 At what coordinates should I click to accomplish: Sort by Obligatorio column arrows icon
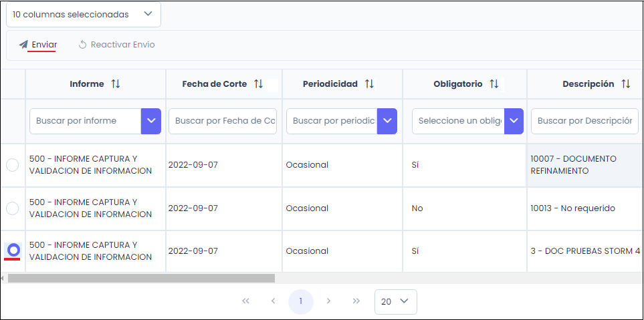tap(494, 84)
